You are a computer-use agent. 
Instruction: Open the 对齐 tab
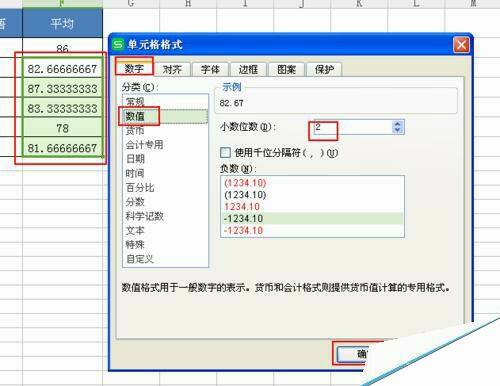point(172,69)
